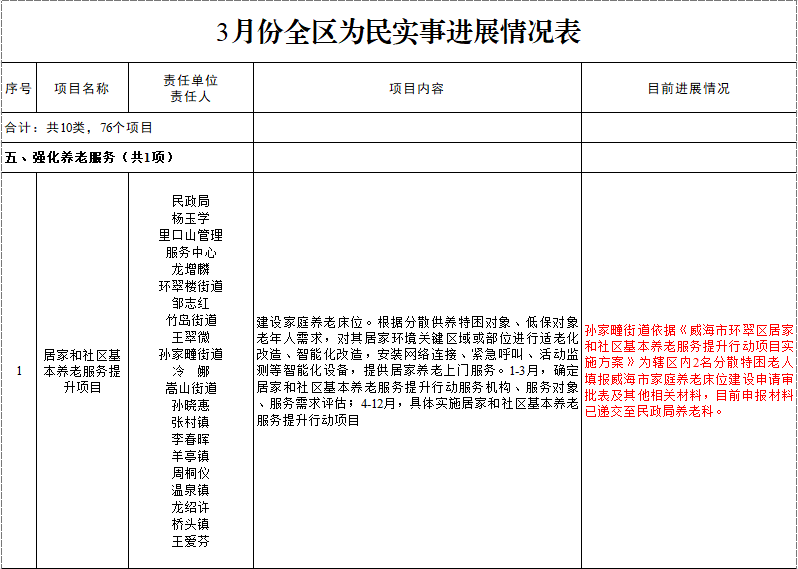Select the empty 项目内容 cell in 合计 row

pos(416,128)
